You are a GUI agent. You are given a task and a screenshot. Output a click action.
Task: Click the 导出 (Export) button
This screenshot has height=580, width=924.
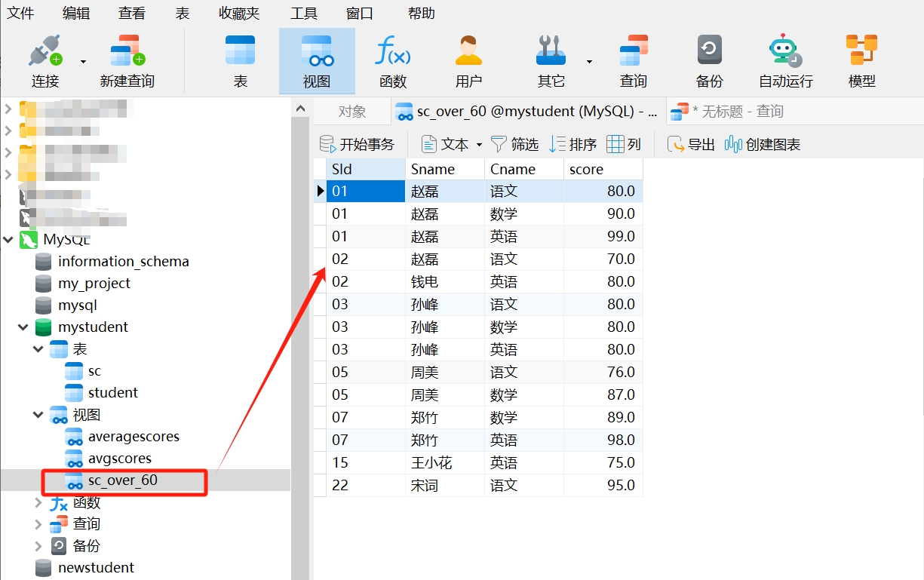click(x=692, y=144)
